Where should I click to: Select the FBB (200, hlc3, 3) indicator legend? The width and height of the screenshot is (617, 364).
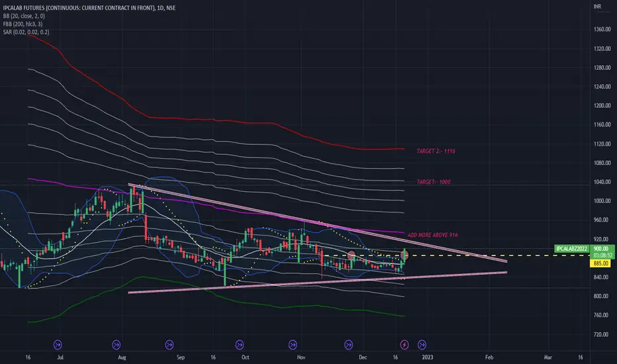tap(23, 24)
